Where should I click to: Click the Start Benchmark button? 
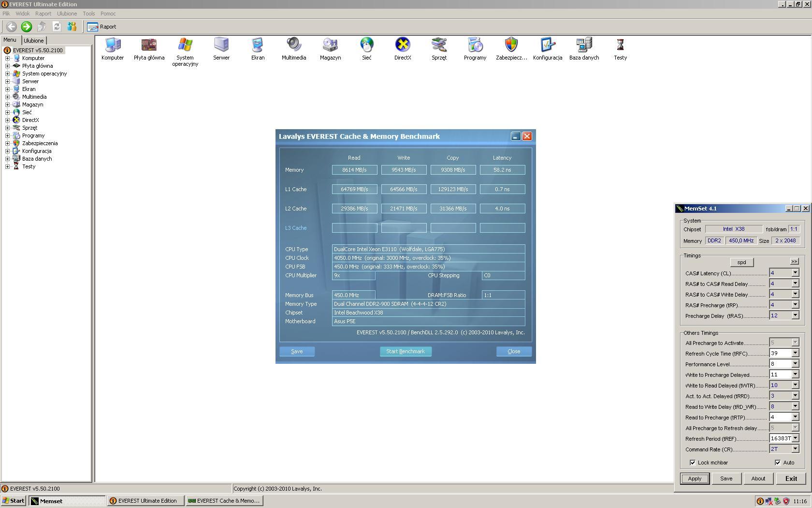coord(406,352)
